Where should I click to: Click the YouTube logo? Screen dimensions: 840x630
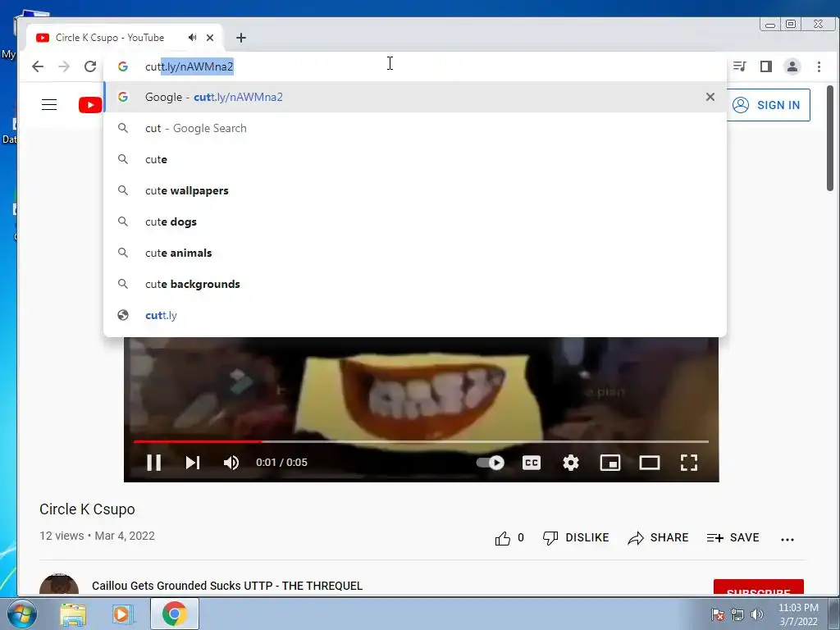coord(90,105)
